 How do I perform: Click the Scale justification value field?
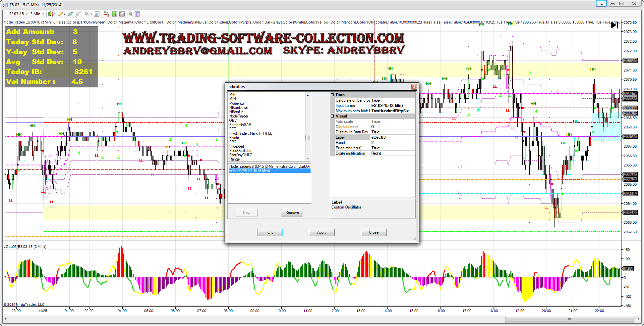tap(392, 153)
